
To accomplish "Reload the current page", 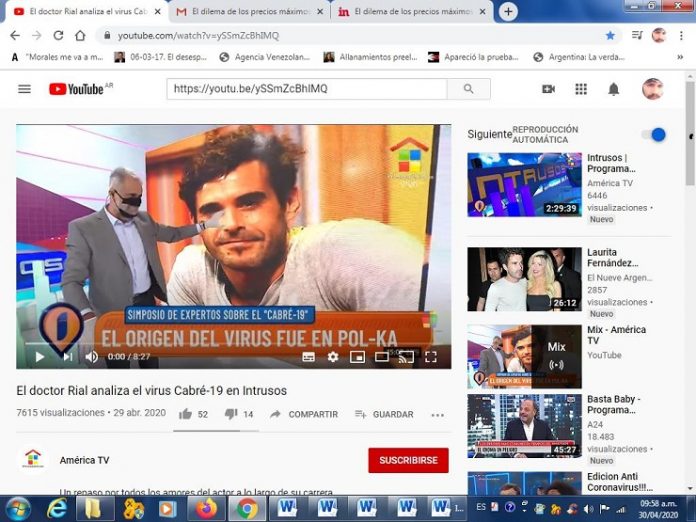I will (x=58, y=36).
